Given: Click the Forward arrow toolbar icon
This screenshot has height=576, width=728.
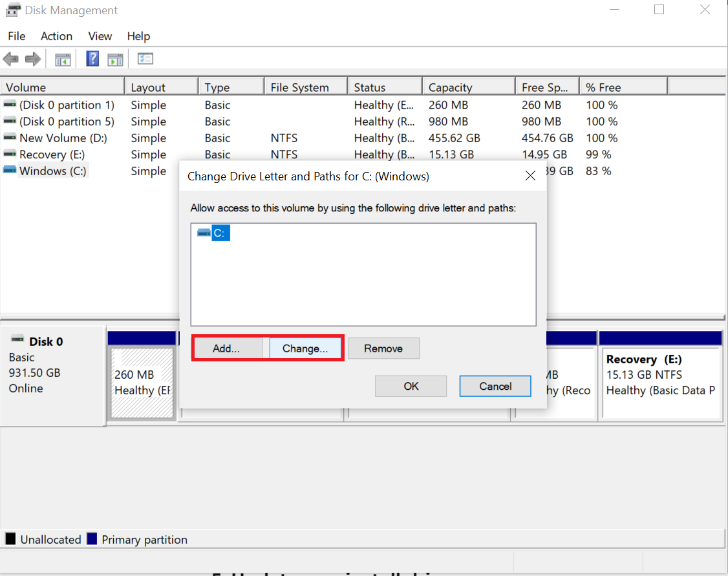Looking at the screenshot, I should (32, 59).
